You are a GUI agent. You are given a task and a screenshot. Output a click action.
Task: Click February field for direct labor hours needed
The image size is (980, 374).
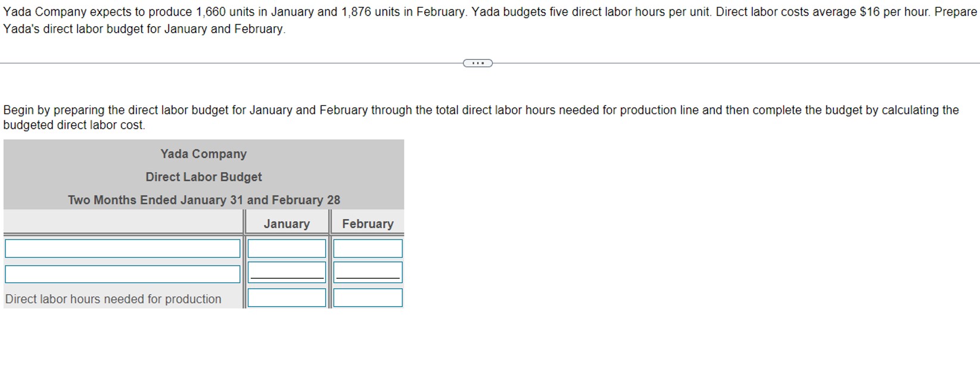pos(368,297)
